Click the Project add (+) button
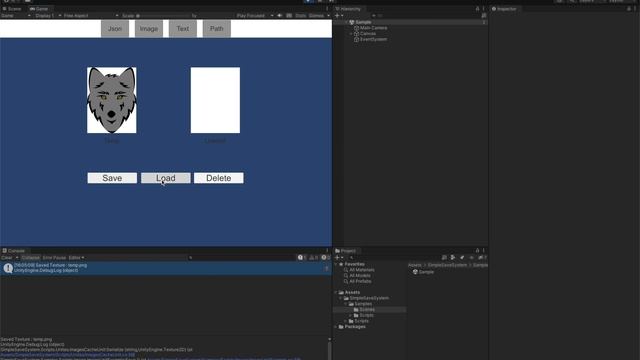The image size is (640, 360). tap(337, 258)
